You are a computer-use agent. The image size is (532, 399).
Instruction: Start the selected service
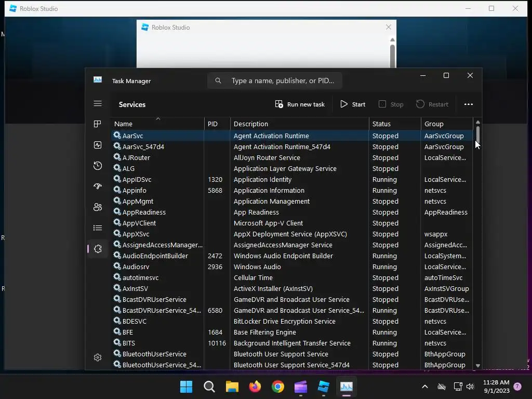(x=353, y=104)
